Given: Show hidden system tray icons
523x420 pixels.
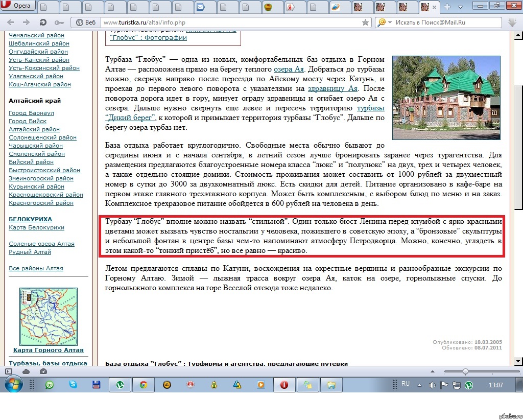Looking at the screenshot, I should (420, 385).
